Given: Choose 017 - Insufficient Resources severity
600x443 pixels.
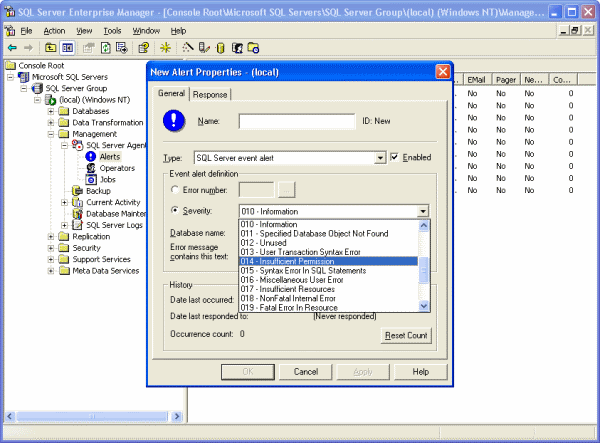Looking at the screenshot, I should pyautogui.click(x=328, y=289).
